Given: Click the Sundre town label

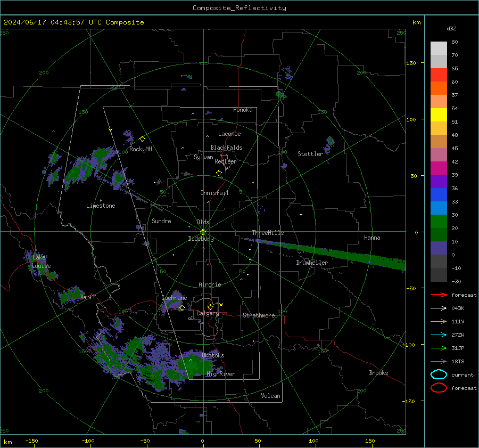Looking at the screenshot, I should [x=161, y=221].
